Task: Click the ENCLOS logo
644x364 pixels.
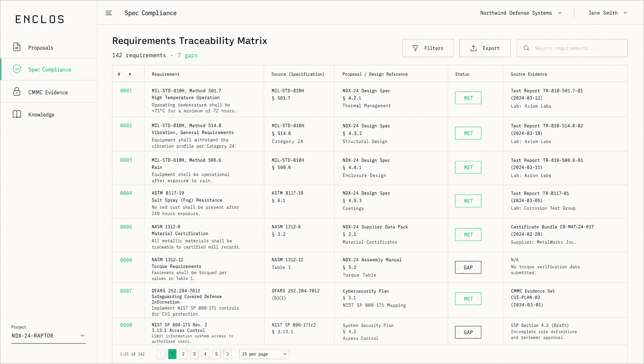Action: 40,19
